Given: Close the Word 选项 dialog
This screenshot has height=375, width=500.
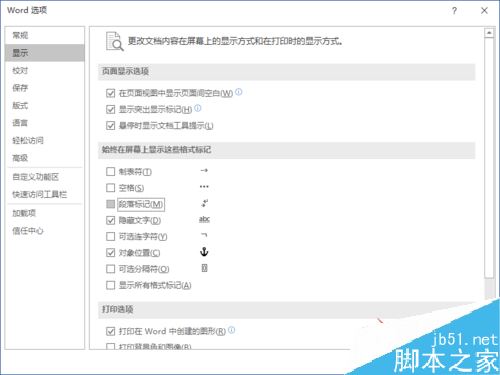Looking at the screenshot, I should [x=484, y=11].
